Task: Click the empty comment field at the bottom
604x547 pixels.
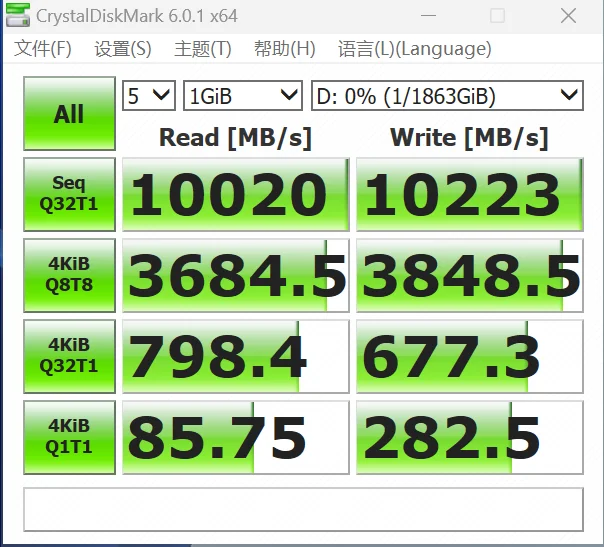Action: 303,509
